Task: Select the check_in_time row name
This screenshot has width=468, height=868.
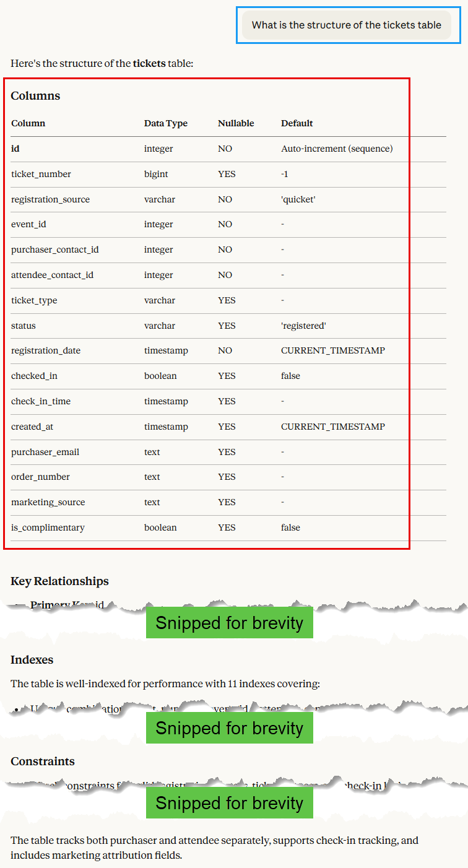Action: (x=41, y=401)
